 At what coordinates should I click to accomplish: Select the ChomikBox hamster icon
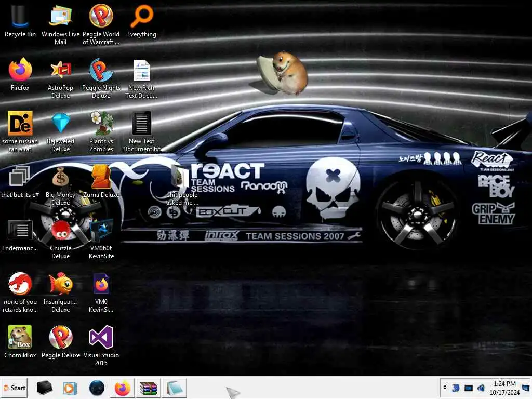pyautogui.click(x=20, y=342)
